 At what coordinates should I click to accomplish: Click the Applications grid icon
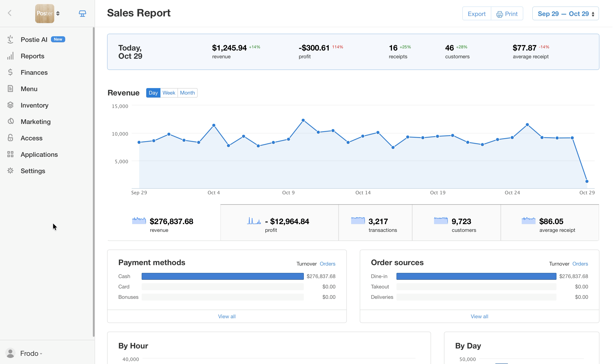[x=10, y=154]
